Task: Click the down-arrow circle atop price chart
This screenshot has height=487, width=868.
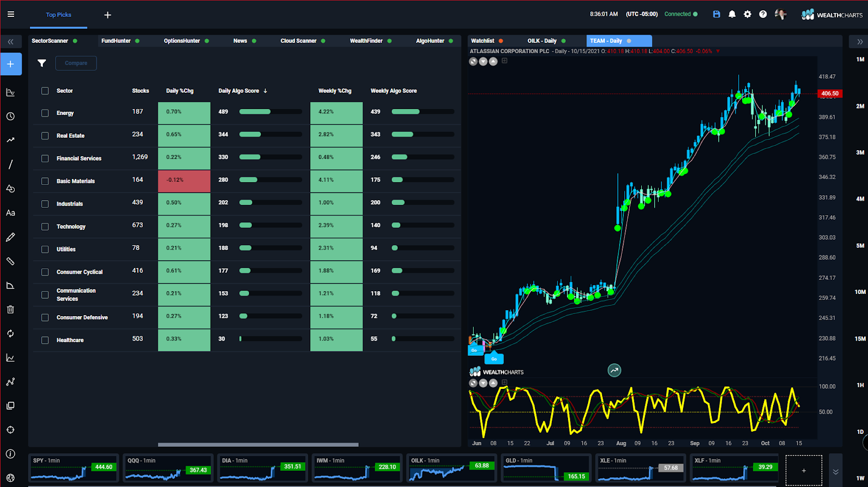Action: (483, 61)
